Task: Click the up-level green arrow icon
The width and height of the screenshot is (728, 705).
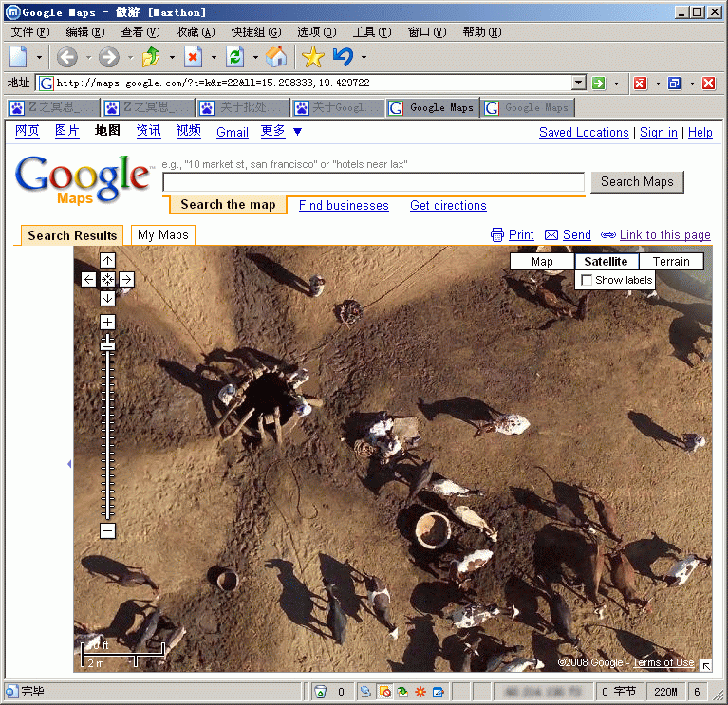Action: (x=151, y=57)
